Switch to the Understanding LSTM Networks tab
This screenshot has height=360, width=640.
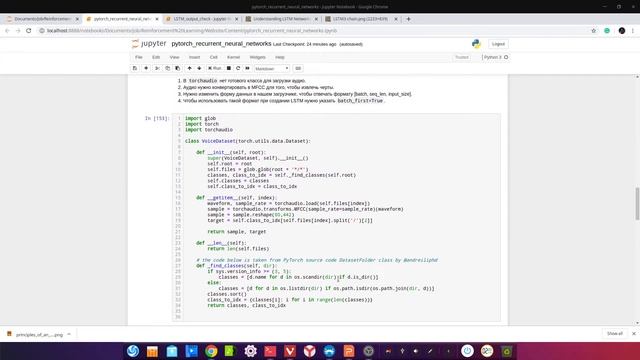pyautogui.click(x=282, y=19)
